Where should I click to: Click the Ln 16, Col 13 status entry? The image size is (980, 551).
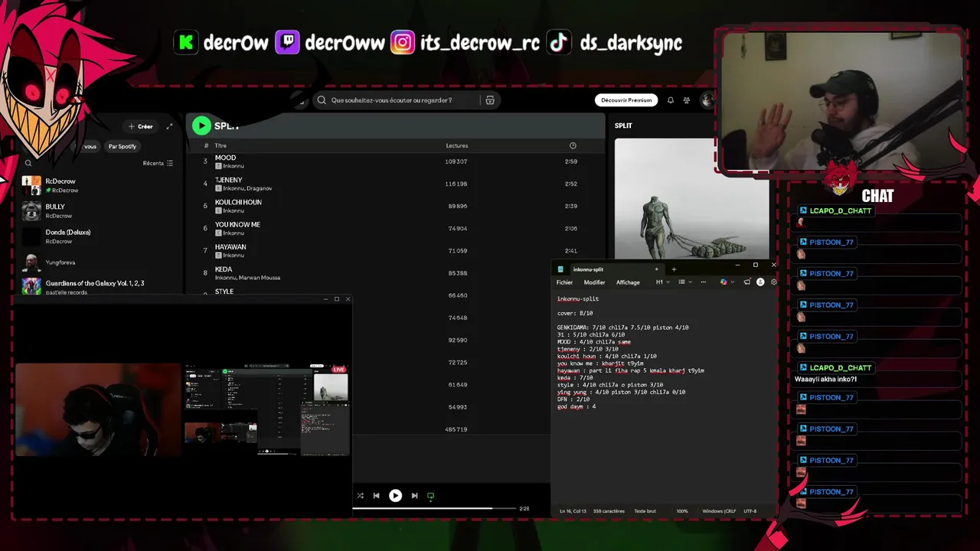coord(573,511)
